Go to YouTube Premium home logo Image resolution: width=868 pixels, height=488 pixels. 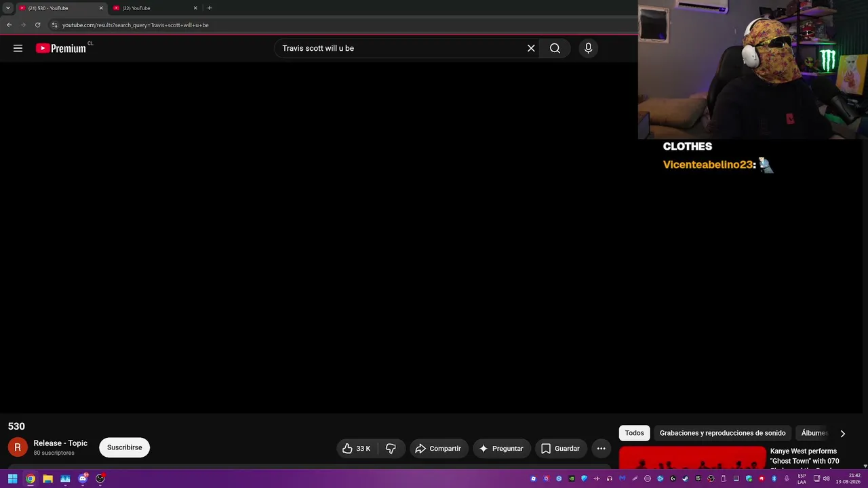coord(61,48)
